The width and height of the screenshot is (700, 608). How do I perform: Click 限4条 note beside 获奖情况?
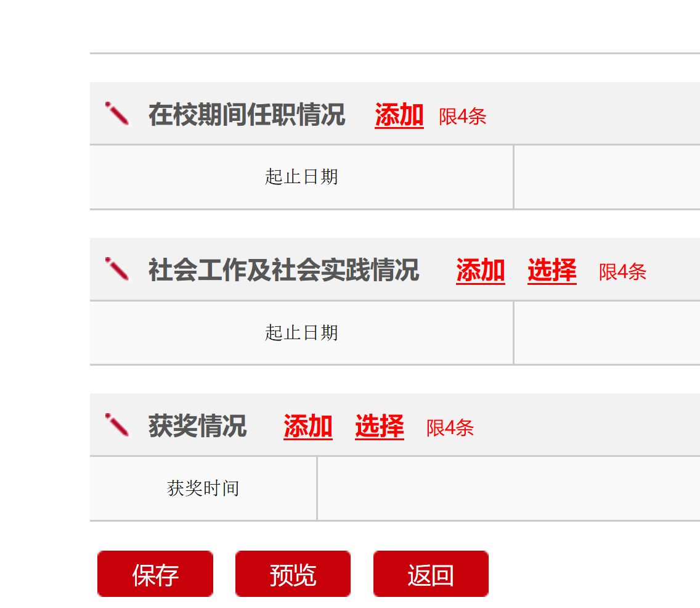point(450,427)
